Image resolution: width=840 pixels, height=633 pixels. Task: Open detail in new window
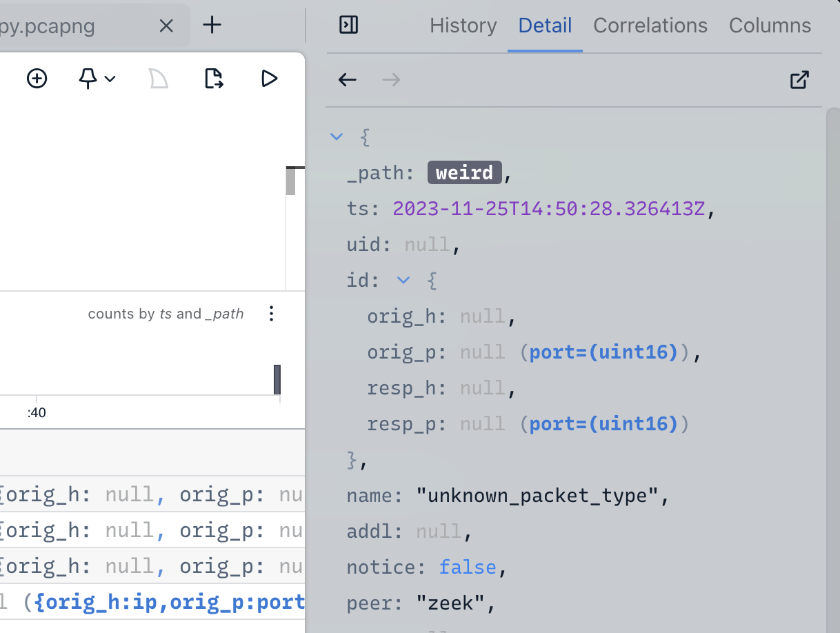pos(799,80)
